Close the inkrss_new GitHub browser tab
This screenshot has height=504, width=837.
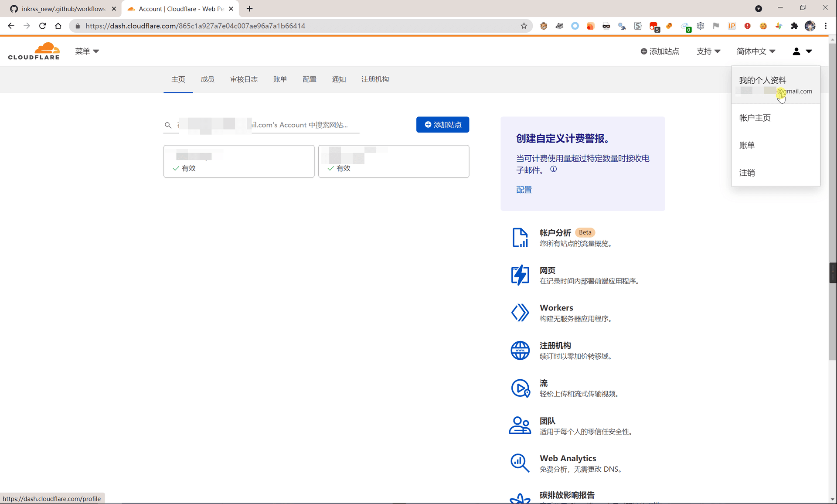click(x=114, y=9)
